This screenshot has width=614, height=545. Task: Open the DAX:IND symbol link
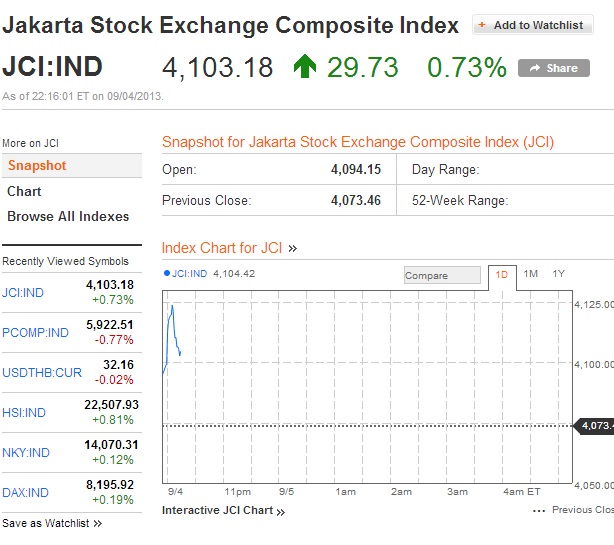(x=25, y=493)
